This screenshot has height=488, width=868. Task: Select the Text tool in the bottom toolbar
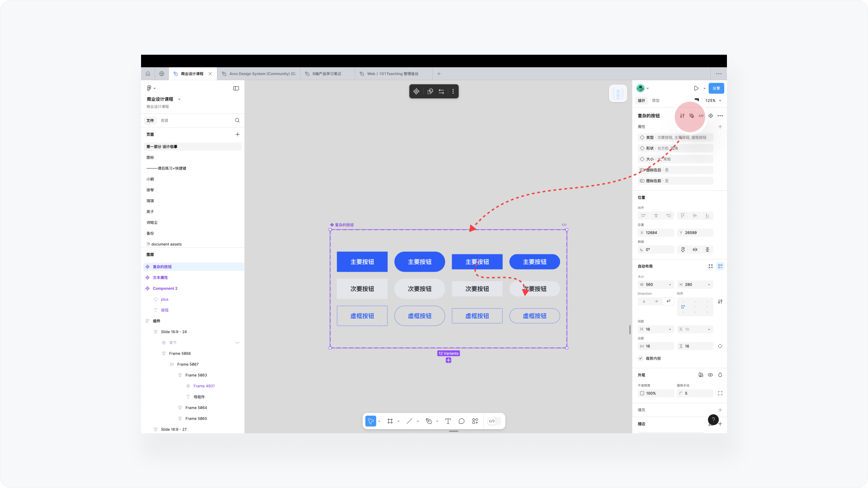[x=448, y=421]
